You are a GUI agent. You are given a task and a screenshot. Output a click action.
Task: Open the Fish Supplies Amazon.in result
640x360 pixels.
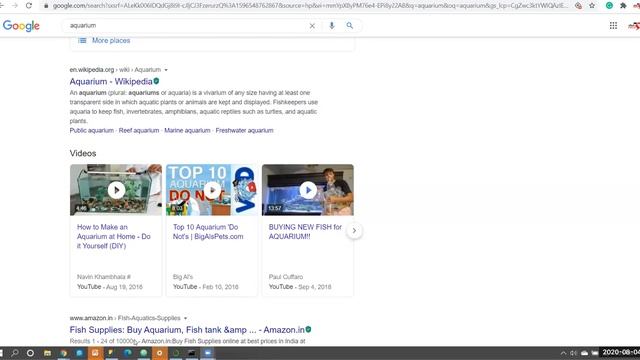pos(187,330)
